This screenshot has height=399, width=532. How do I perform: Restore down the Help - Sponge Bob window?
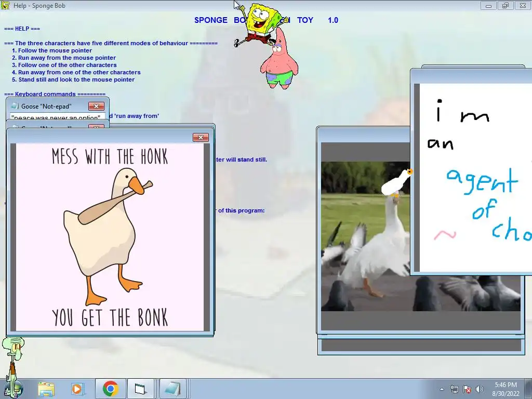click(x=506, y=5)
